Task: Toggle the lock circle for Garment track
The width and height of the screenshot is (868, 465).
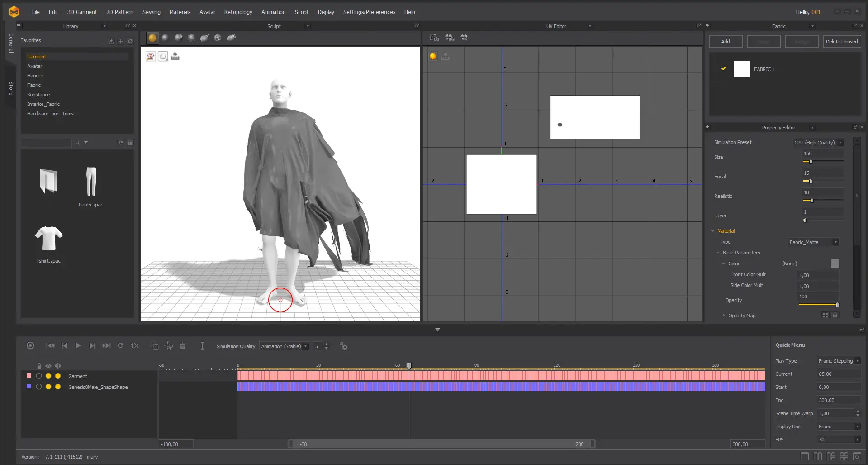Action: coord(39,376)
